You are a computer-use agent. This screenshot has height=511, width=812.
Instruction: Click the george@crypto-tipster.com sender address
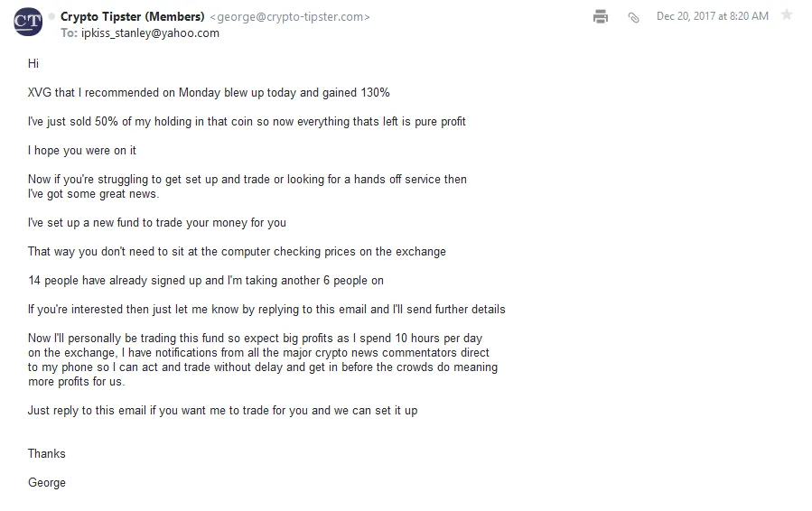point(290,17)
